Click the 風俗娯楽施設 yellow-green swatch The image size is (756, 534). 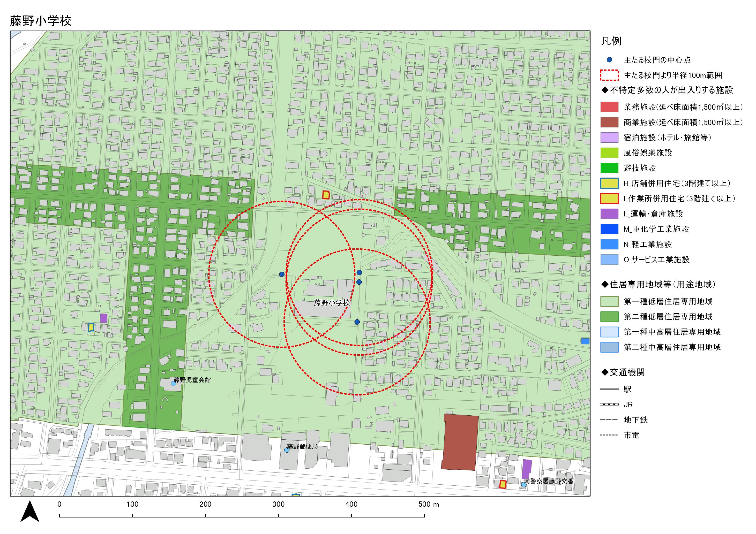coord(609,153)
